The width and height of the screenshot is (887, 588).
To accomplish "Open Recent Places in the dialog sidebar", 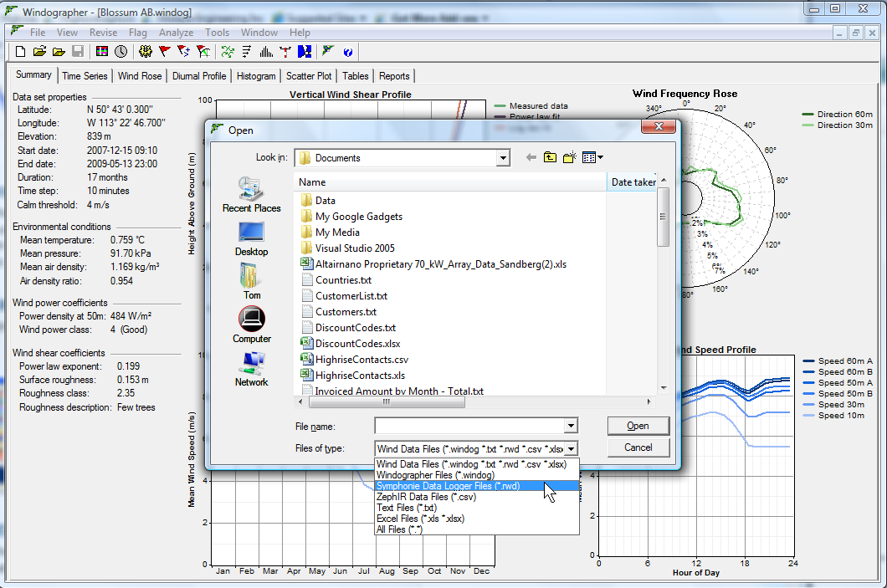I will (252, 195).
